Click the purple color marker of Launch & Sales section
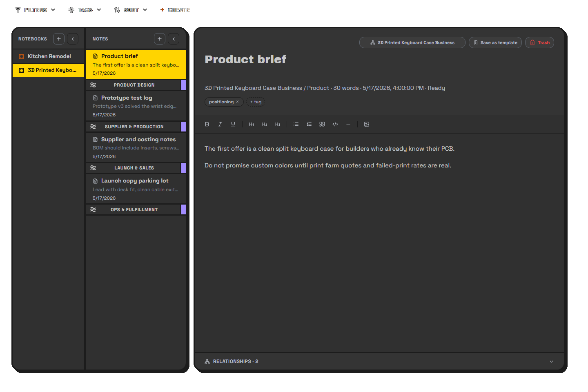The height and width of the screenshot is (392, 588). 183,168
